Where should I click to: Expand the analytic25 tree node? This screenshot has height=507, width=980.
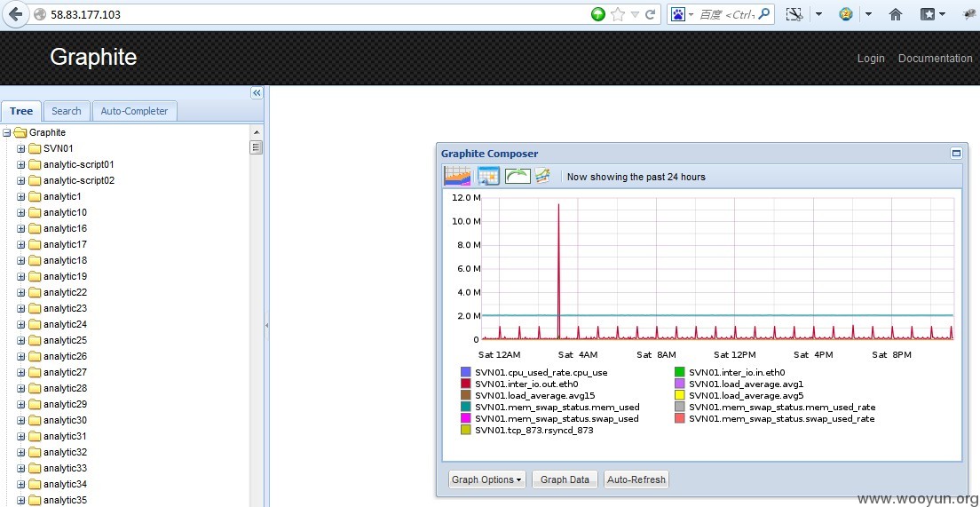coord(21,340)
